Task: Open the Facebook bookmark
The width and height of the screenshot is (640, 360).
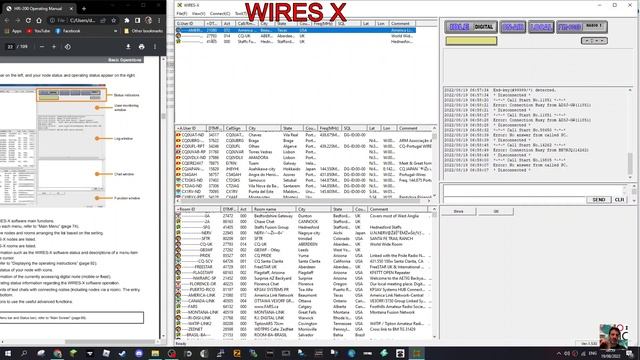Action: [x=68, y=31]
